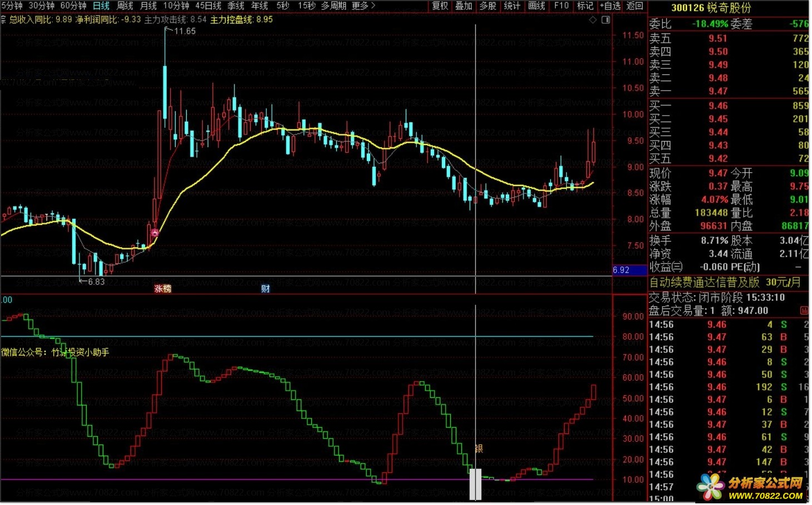
Task: Open F10 company information
Action: [x=561, y=6]
